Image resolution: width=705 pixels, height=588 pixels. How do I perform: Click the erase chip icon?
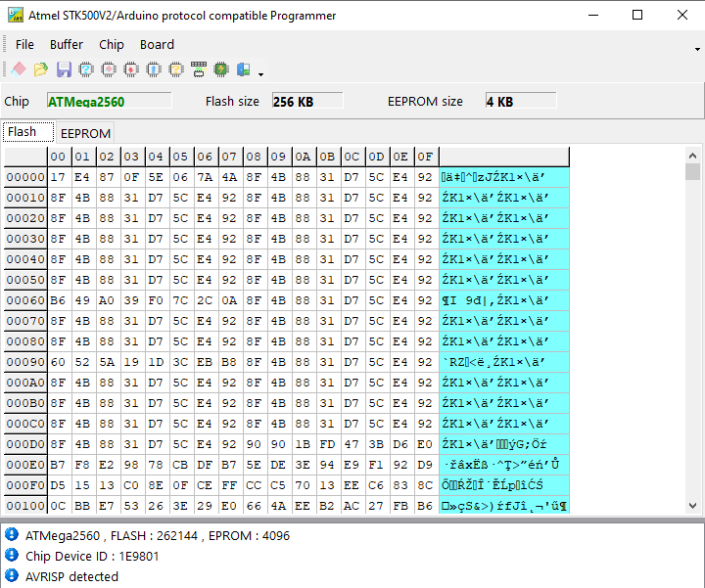tap(109, 69)
